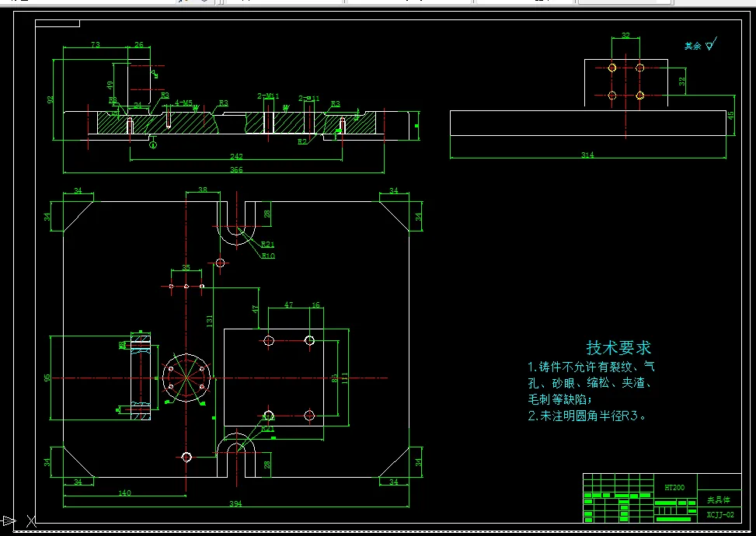Select the 95 vertical dimension on left side
The image size is (756, 536).
[48, 379]
